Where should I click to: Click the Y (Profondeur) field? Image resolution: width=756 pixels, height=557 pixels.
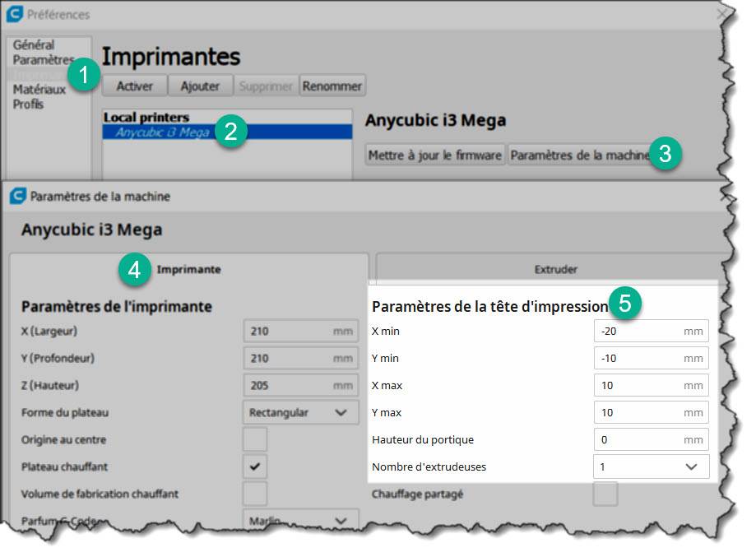coord(301,359)
